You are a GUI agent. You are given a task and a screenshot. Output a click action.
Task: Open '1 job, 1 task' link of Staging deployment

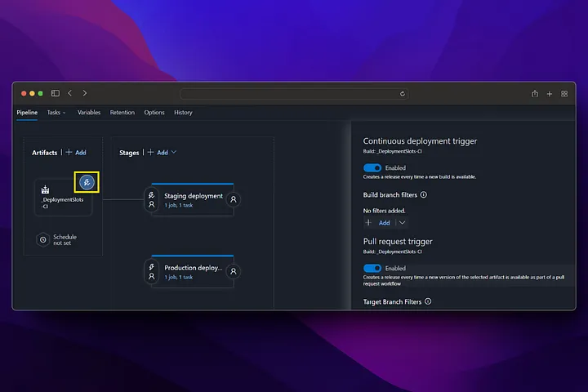(x=179, y=205)
